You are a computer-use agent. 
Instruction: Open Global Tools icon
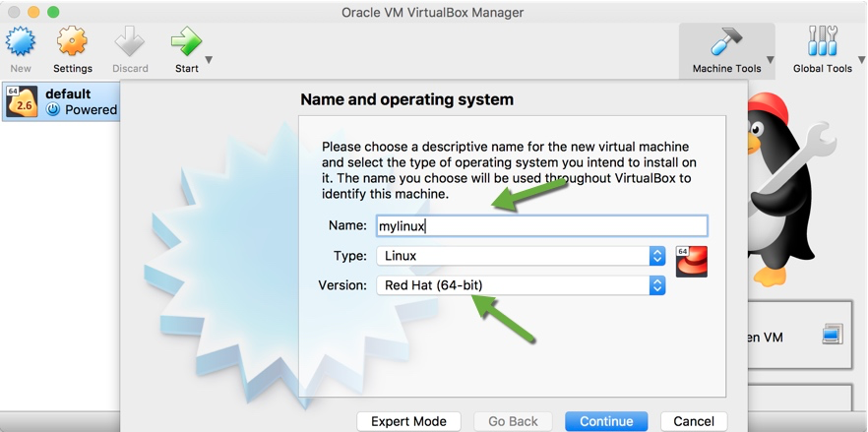point(822,42)
